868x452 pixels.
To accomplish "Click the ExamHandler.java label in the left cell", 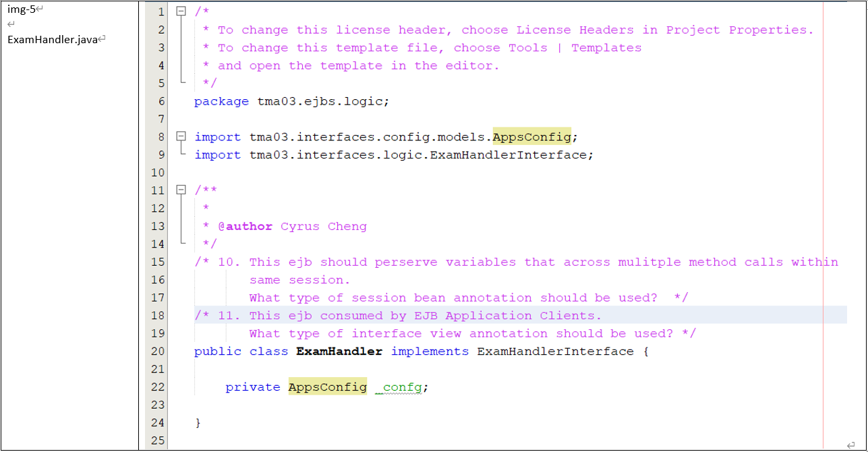I will 52,40.
